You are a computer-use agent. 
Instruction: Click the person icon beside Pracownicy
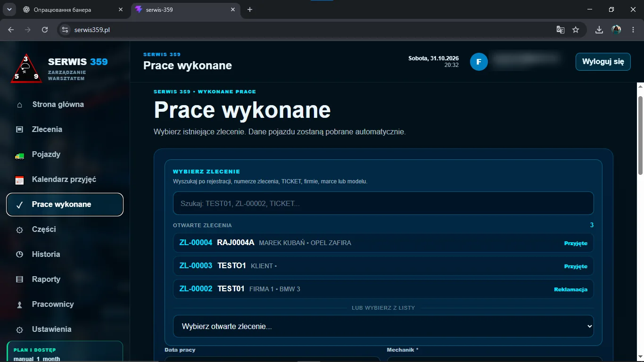point(19,305)
